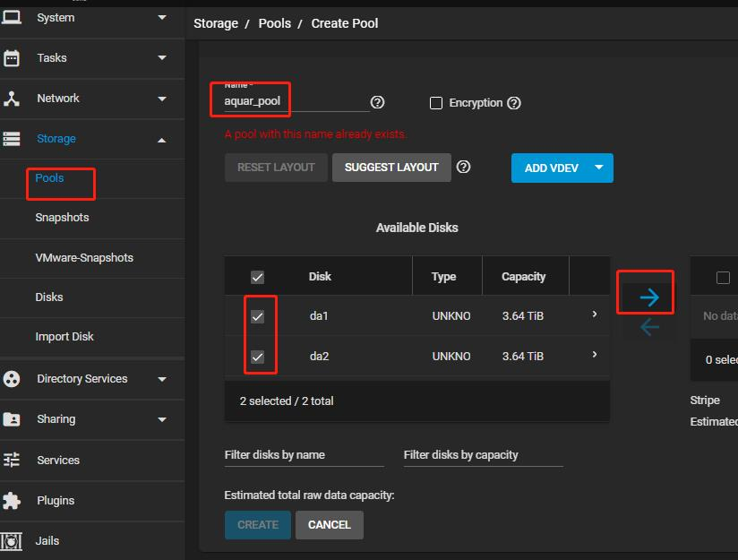The width and height of the screenshot is (738, 560).
Task: Expand the Sharing menu
Action: coord(161,419)
